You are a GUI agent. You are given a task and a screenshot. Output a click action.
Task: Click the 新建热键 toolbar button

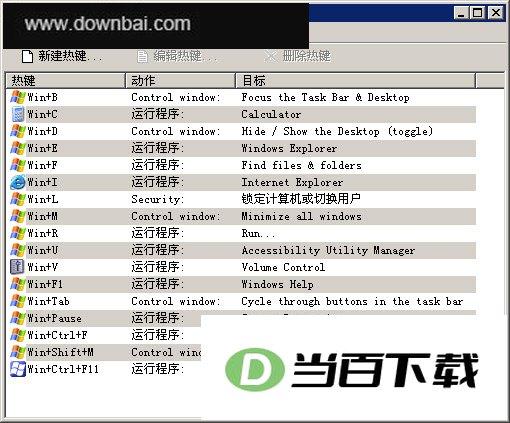[62, 56]
